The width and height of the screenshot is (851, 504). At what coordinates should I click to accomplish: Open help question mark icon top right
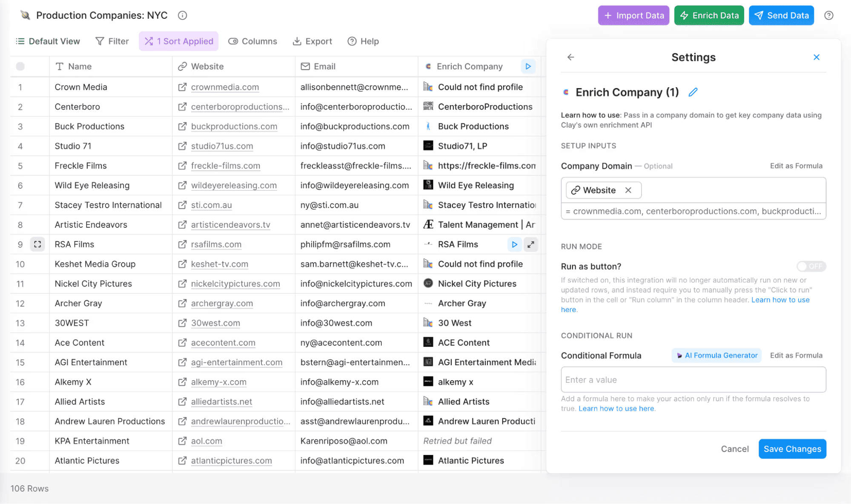click(828, 15)
